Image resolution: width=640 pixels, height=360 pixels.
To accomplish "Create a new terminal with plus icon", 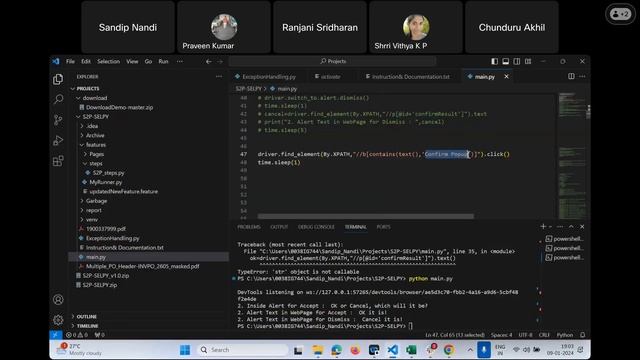I will [543, 227].
